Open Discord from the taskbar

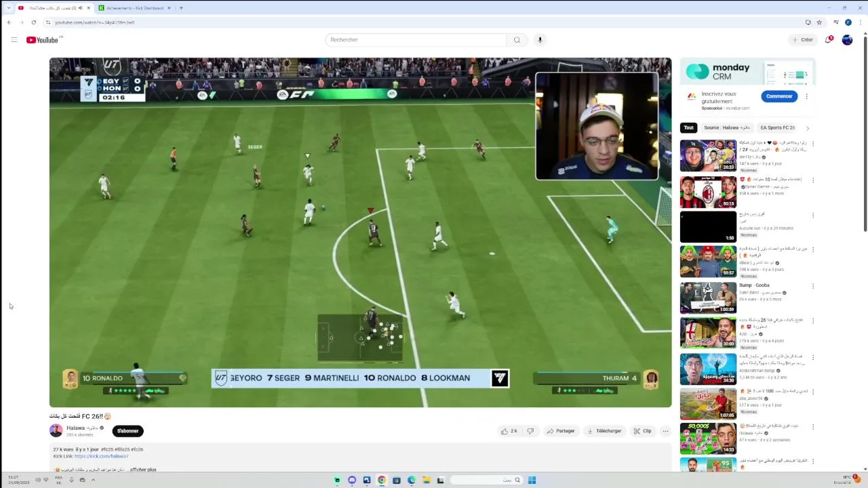352,480
